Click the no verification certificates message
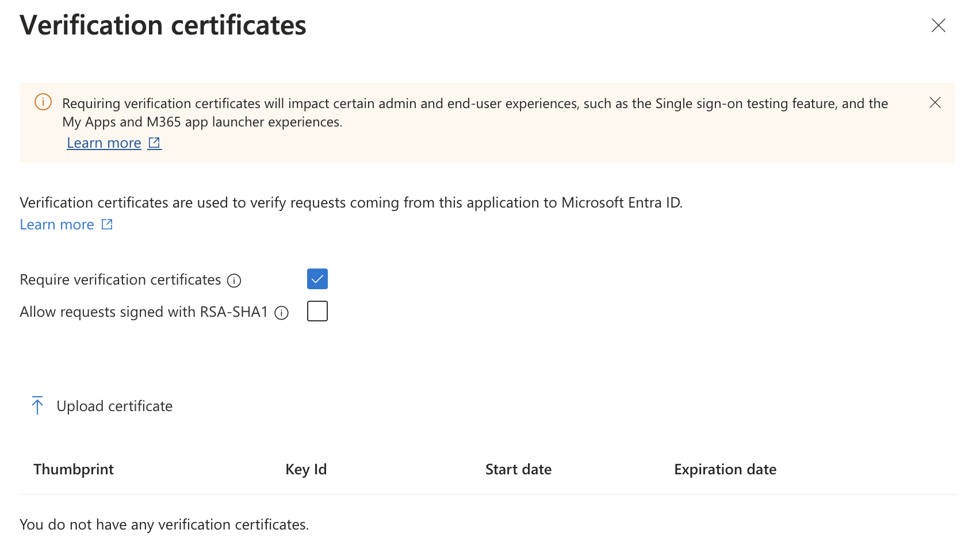The height and width of the screenshot is (560, 980). 164,524
